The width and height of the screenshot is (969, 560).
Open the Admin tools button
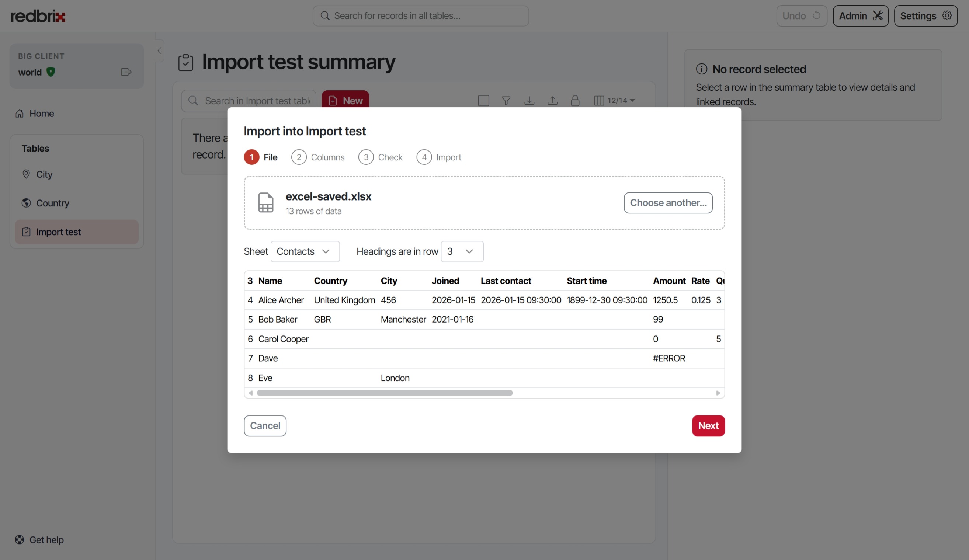[x=860, y=16]
